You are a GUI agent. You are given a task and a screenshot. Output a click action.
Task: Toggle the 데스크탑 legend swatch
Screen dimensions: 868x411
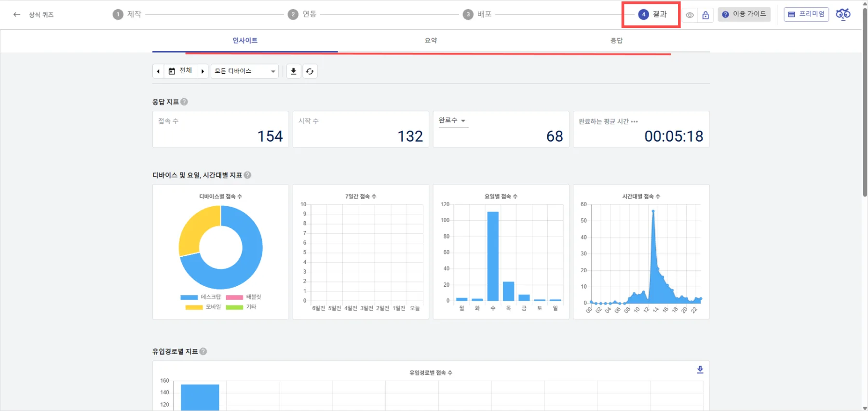point(189,297)
